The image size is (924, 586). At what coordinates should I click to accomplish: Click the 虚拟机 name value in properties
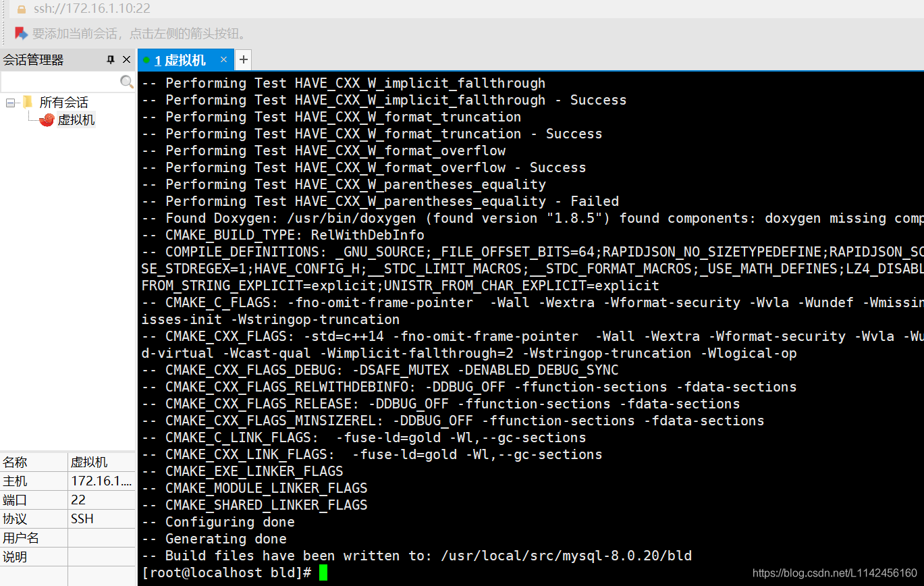89,462
